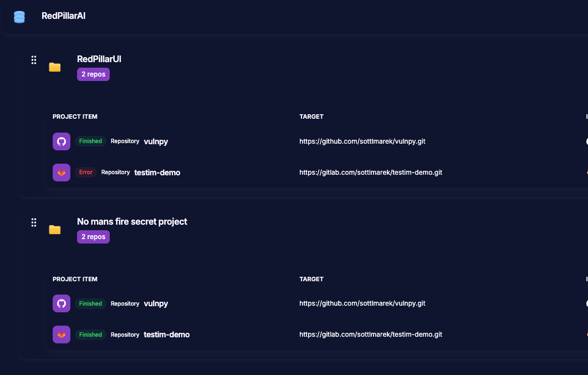Open No mans fire secret project title
588x375 pixels.
[x=132, y=221]
